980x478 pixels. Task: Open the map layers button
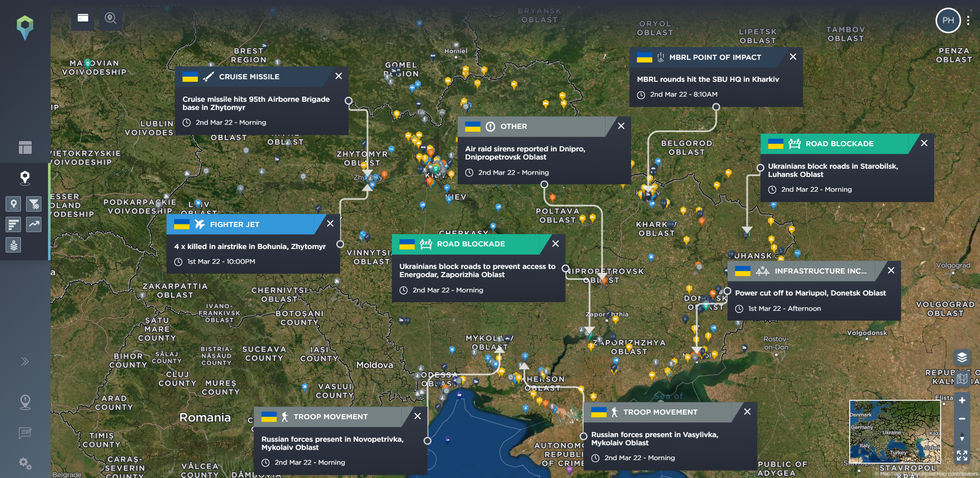(962, 357)
